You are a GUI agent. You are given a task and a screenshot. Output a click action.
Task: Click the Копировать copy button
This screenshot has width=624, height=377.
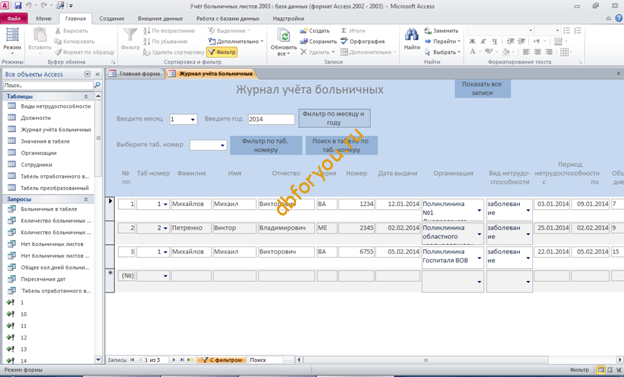click(x=75, y=41)
